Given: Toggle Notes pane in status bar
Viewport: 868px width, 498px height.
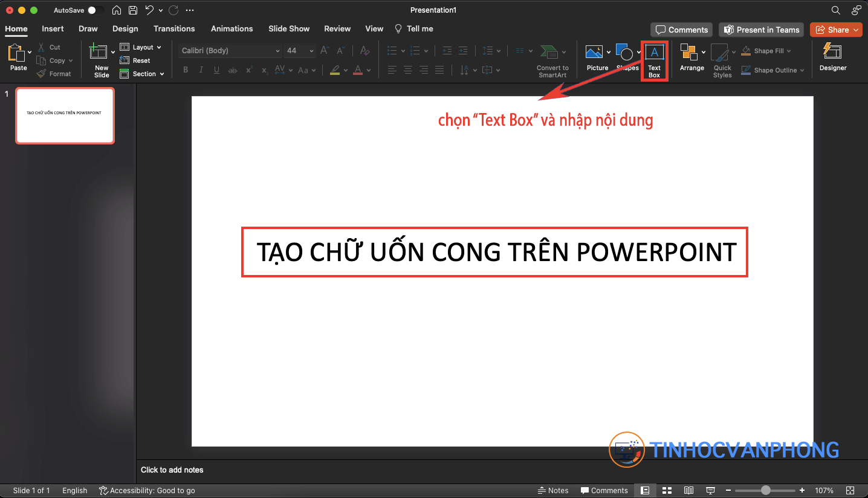Looking at the screenshot, I should click(553, 490).
